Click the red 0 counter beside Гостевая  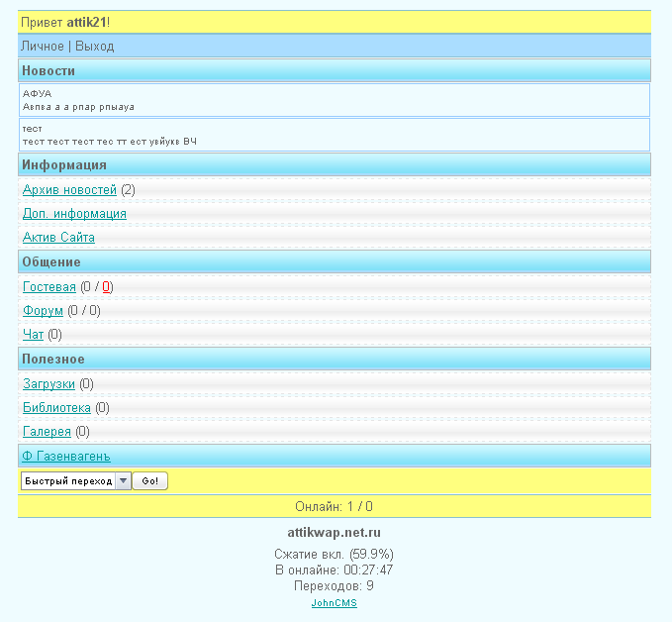[107, 286]
